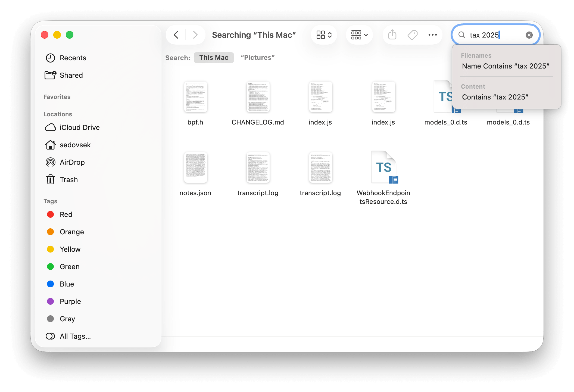Open AirDrop from the sidebar

[x=72, y=162]
